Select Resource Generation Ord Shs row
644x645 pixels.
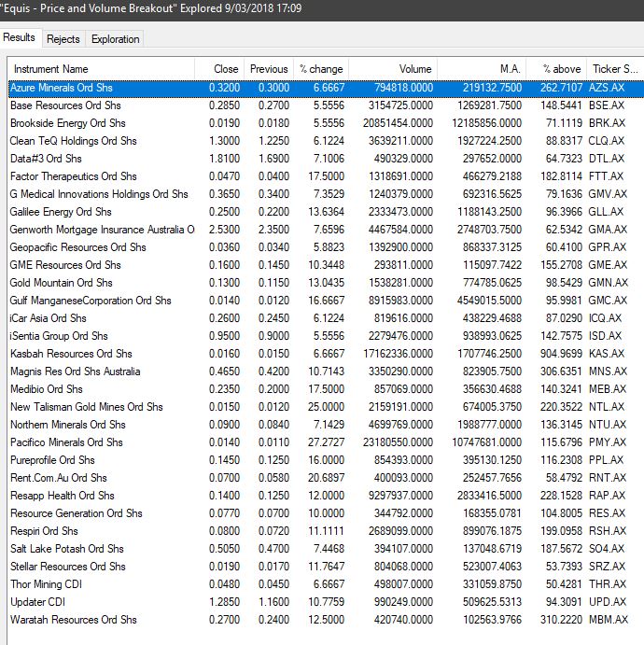pyautogui.click(x=326, y=513)
